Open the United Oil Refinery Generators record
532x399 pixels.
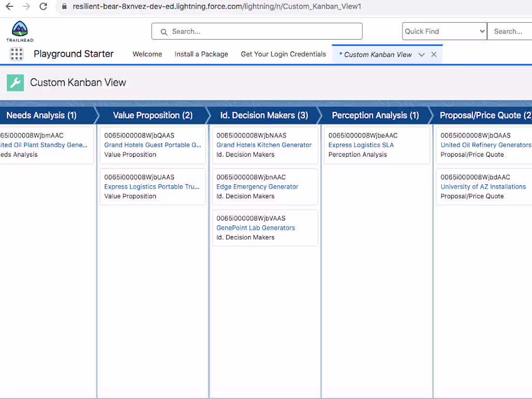(486, 145)
